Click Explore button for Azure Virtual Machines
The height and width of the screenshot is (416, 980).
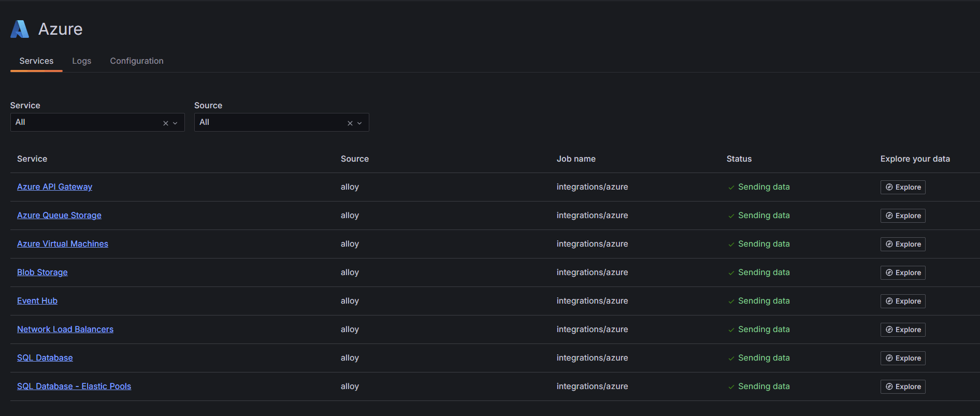point(903,244)
